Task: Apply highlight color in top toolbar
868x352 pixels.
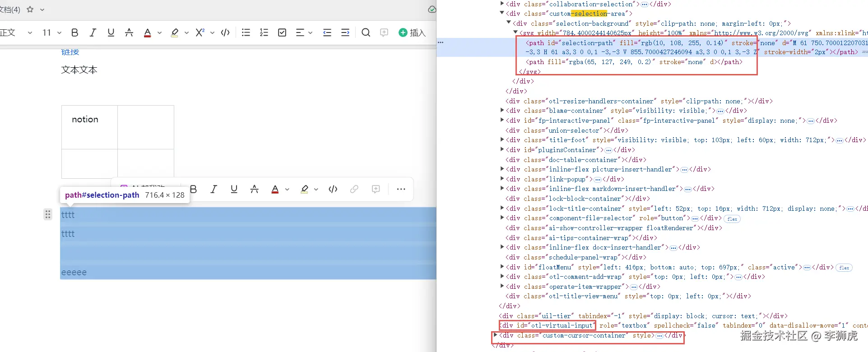Action: click(x=174, y=32)
